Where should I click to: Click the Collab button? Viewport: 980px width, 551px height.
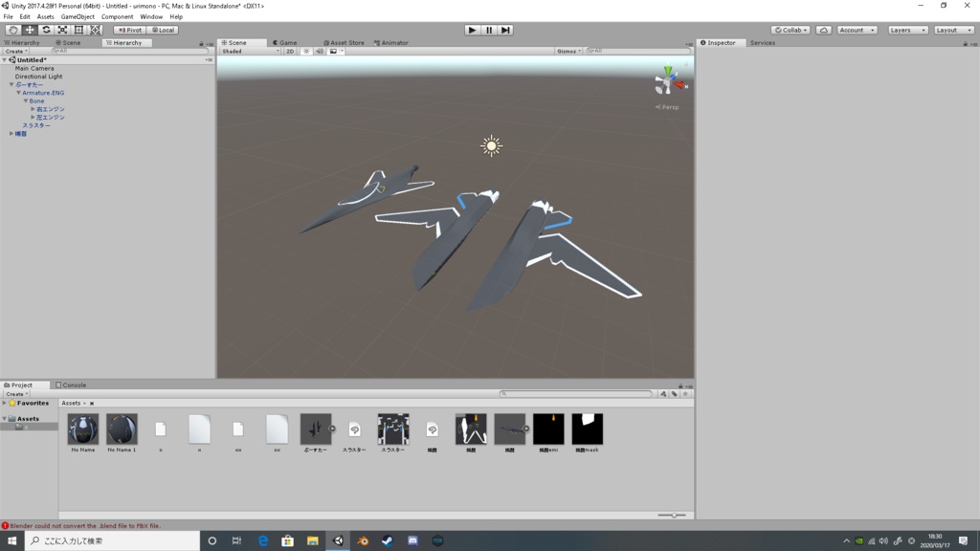click(x=791, y=30)
